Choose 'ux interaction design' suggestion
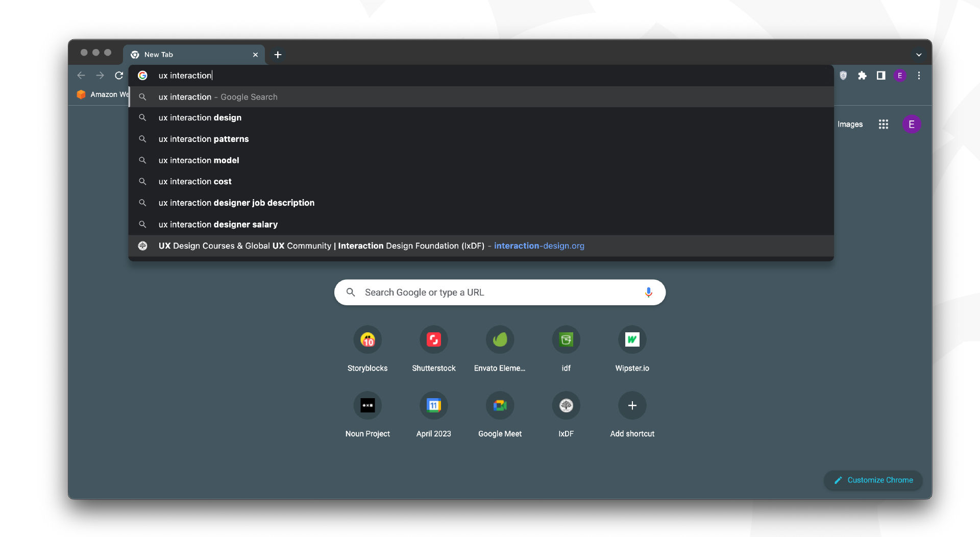The width and height of the screenshot is (980, 537). click(481, 118)
